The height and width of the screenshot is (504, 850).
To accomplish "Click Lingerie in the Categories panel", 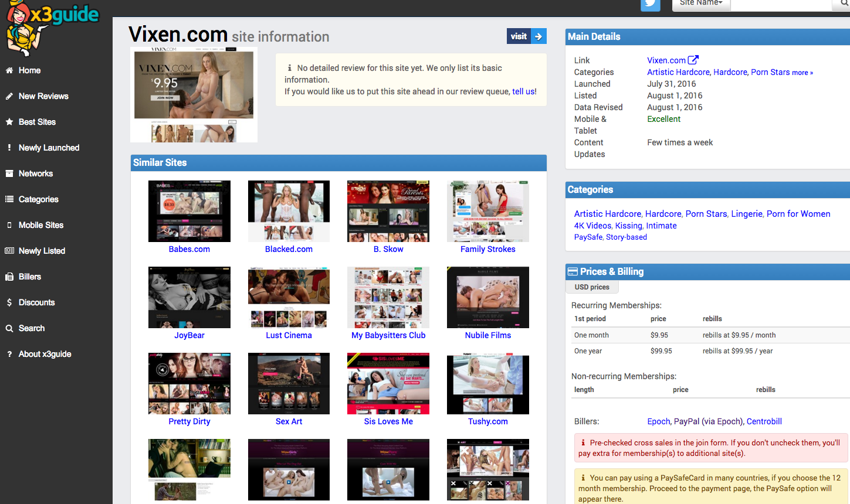I will click(747, 214).
